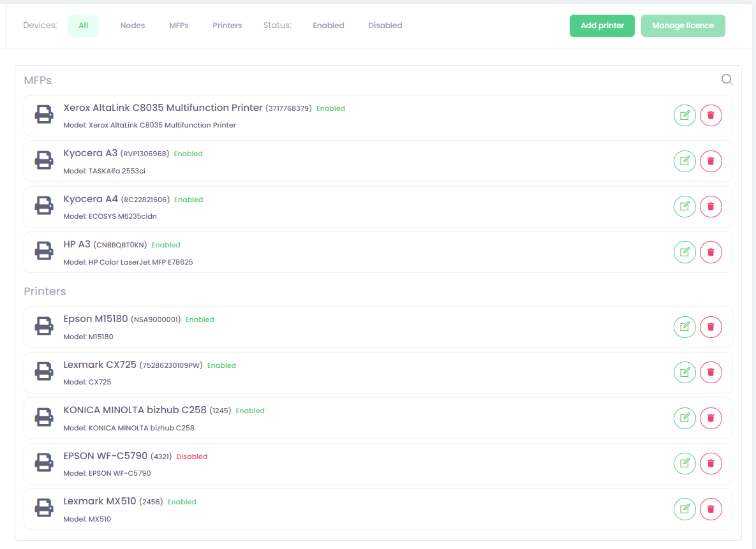The height and width of the screenshot is (549, 756).
Task: Select the Lexmark MX510 name
Action: coord(100,501)
